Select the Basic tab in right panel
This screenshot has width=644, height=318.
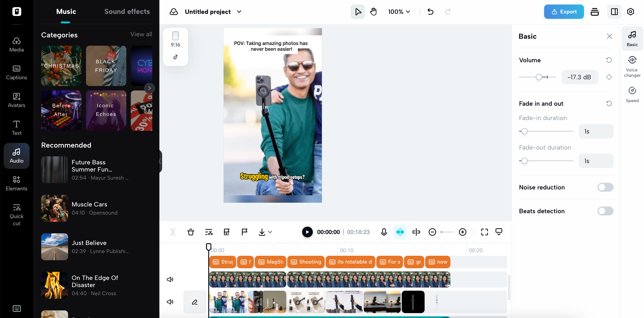[632, 39]
